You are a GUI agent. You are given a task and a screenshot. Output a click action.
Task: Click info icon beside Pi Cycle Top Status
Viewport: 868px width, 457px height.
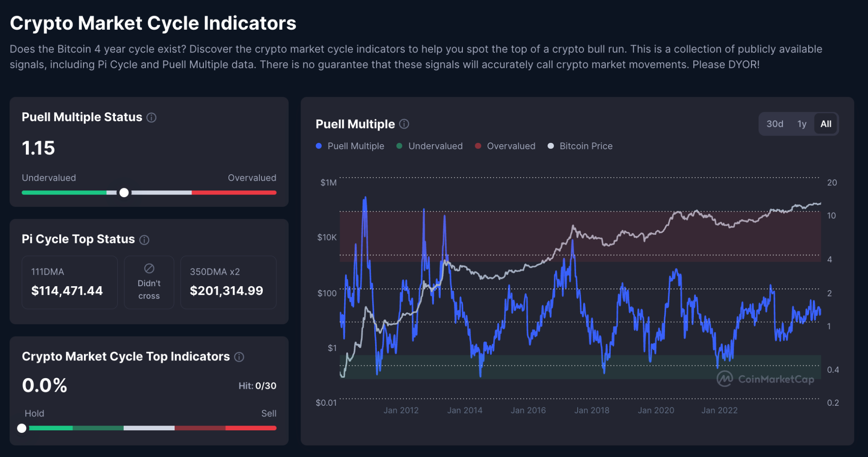coord(144,240)
